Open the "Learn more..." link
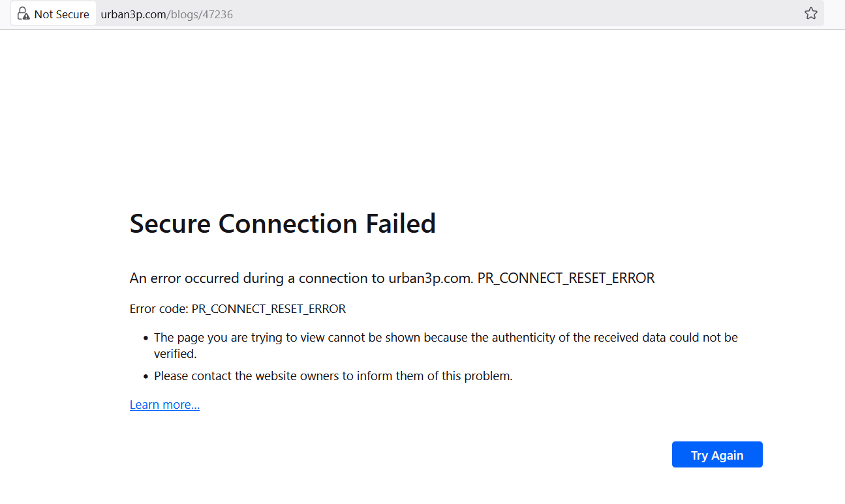845x504 pixels. [x=164, y=405]
